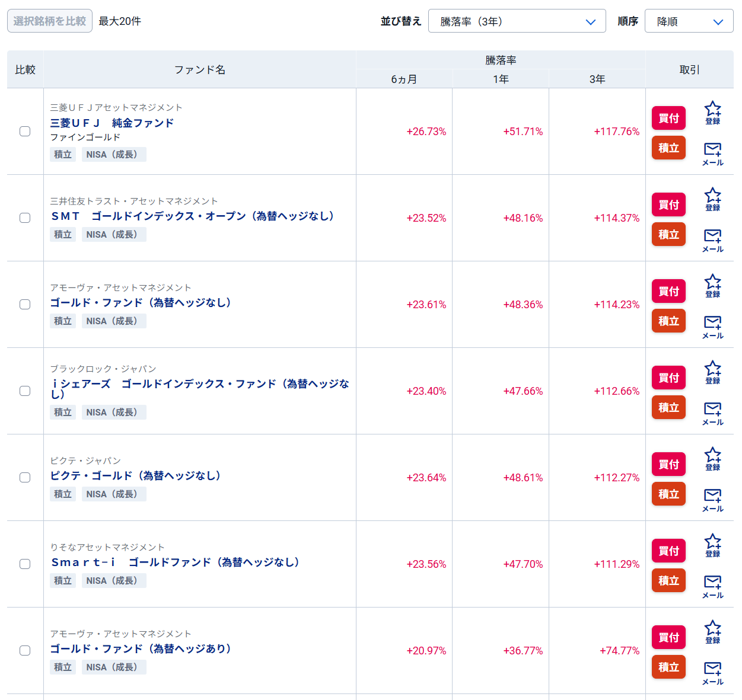Viewport: 742px width, 700px height.
Task: Click 積立 tag under Smart-i ゴールドファンド
Action: pos(63,581)
